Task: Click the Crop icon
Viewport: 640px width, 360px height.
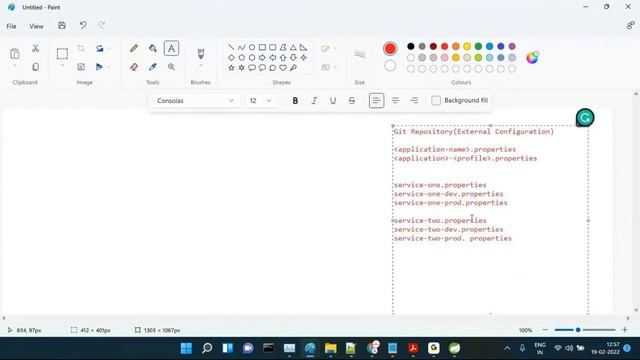Action: [x=81, y=48]
